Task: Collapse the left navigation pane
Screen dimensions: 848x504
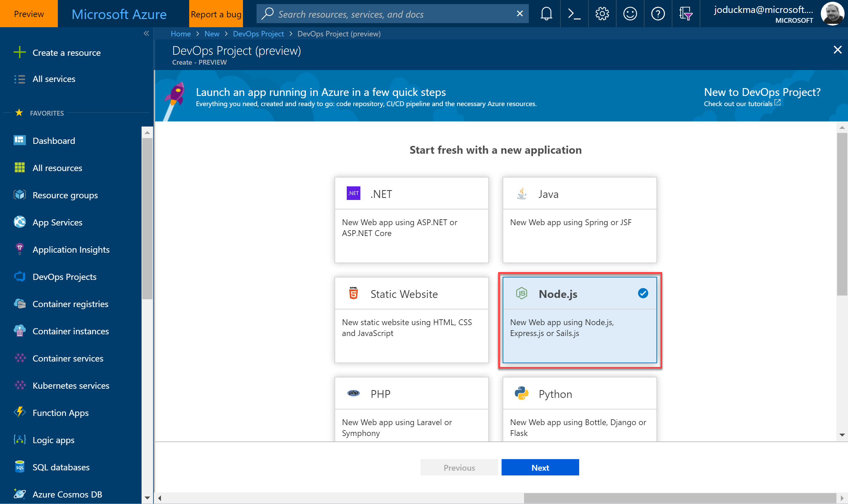Action: point(146,33)
